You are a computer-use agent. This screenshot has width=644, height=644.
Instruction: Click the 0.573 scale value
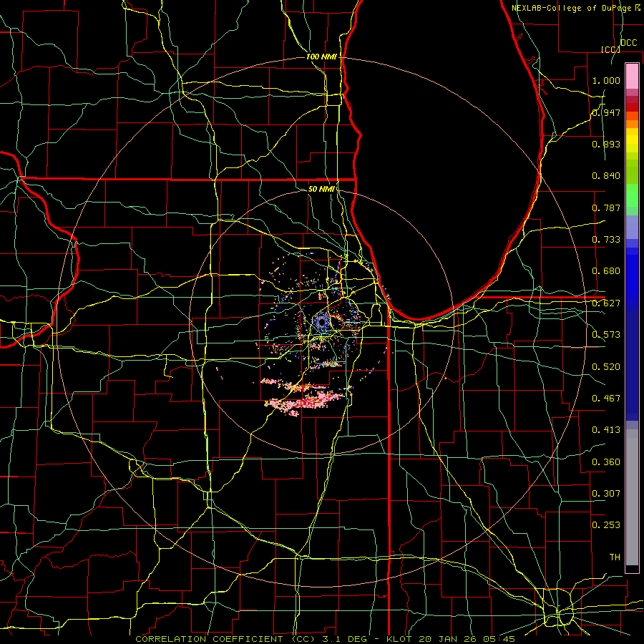tap(606, 335)
